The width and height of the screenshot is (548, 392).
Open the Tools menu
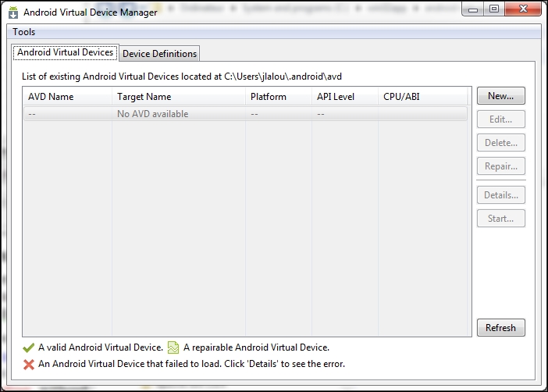[x=23, y=32]
